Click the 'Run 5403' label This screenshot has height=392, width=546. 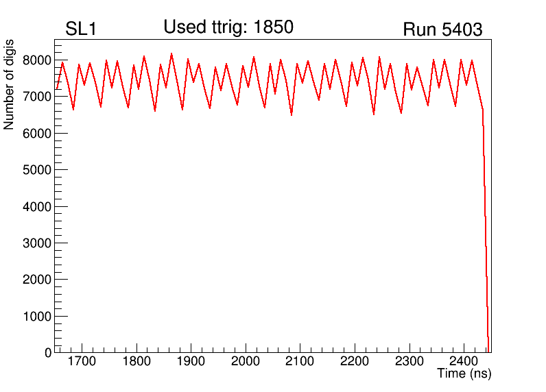pyautogui.click(x=442, y=29)
